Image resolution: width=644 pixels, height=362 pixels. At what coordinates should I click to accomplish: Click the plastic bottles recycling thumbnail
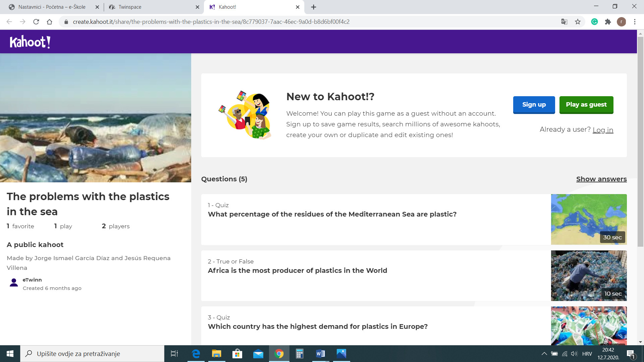click(589, 276)
